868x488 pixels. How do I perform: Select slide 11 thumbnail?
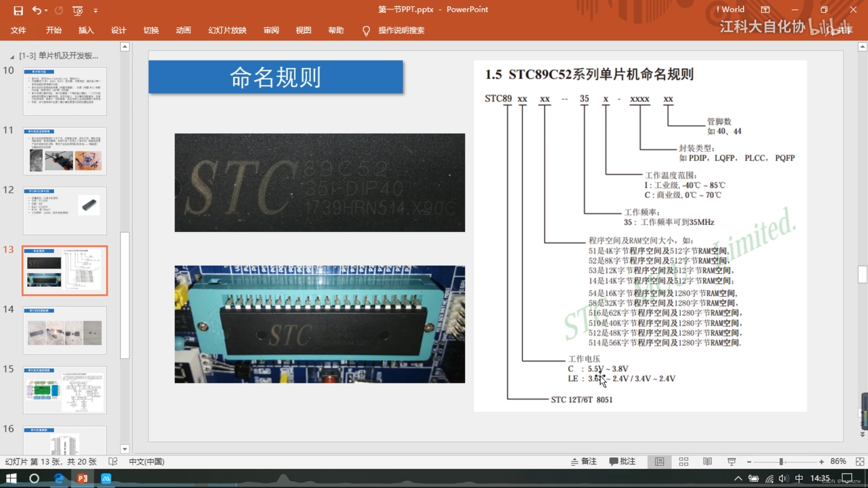click(x=65, y=151)
